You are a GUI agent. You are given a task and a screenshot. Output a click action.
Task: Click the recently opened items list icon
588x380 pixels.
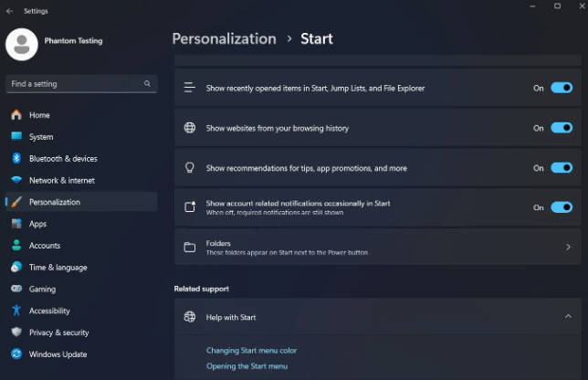tap(190, 88)
